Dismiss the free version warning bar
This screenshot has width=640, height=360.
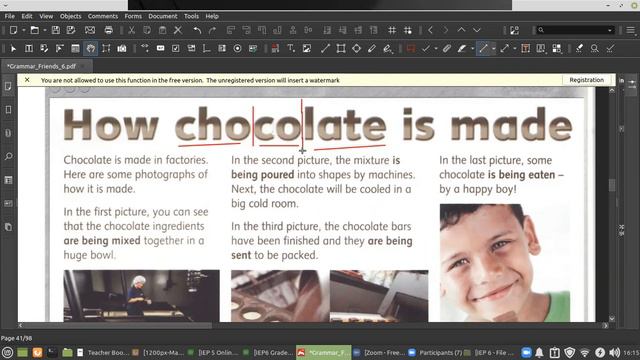click(x=27, y=80)
